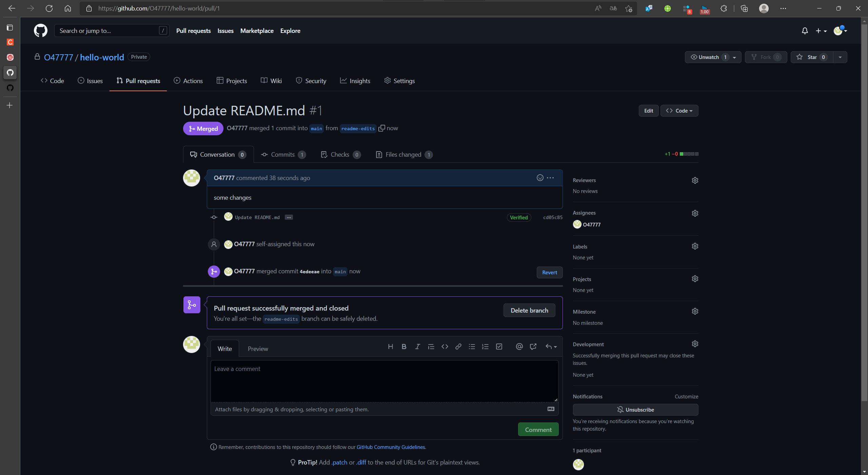
Task: Toggle the Star button for hello-world
Action: [x=812, y=57]
